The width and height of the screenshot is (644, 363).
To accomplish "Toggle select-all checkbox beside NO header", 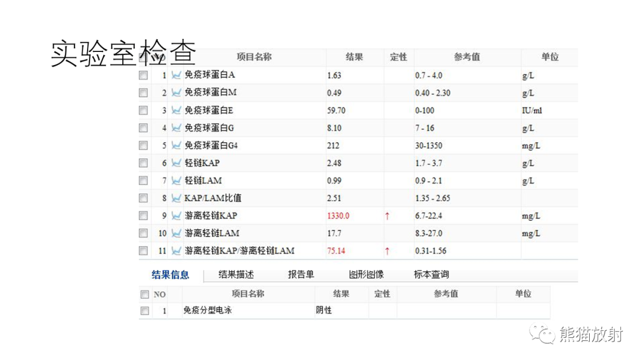I will pyautogui.click(x=144, y=294).
